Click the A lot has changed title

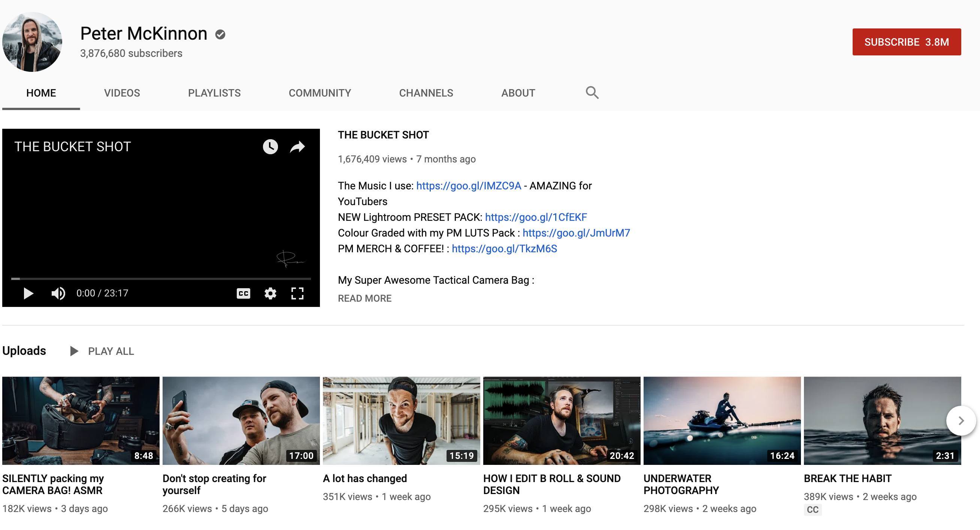pos(365,479)
